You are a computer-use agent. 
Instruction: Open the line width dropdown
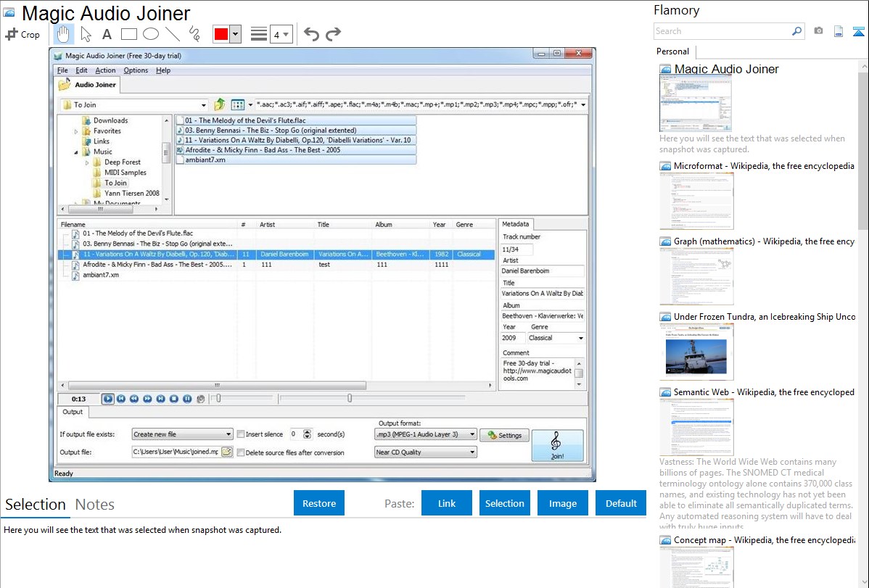pyautogui.click(x=281, y=34)
